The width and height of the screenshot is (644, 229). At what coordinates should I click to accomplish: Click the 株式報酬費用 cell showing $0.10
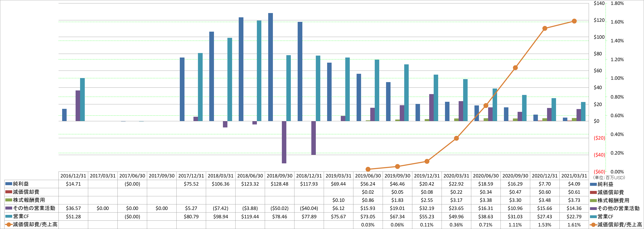[338, 200]
